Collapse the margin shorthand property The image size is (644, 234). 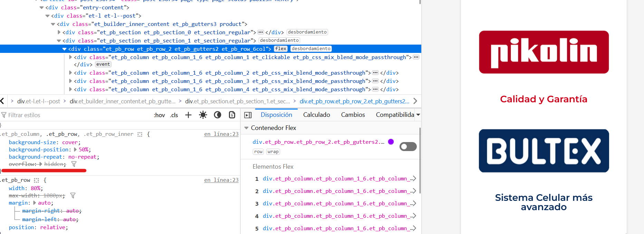pyautogui.click(x=35, y=203)
